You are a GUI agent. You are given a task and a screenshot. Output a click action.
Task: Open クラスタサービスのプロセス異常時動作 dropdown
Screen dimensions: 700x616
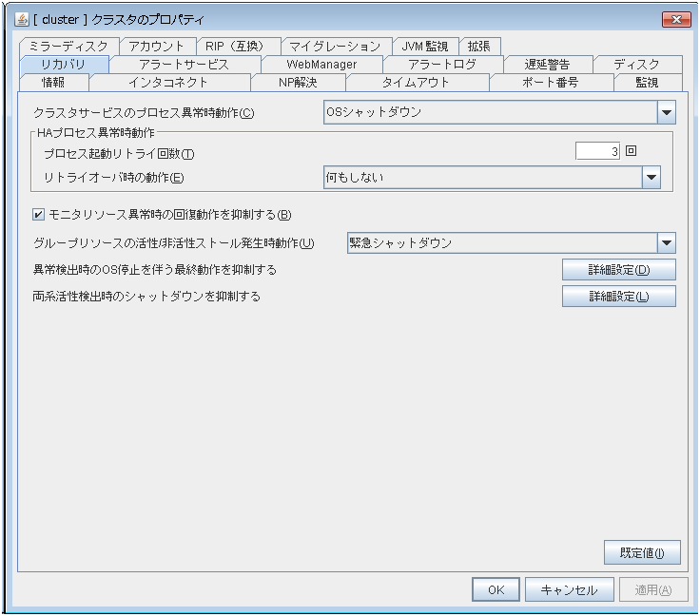pos(665,112)
